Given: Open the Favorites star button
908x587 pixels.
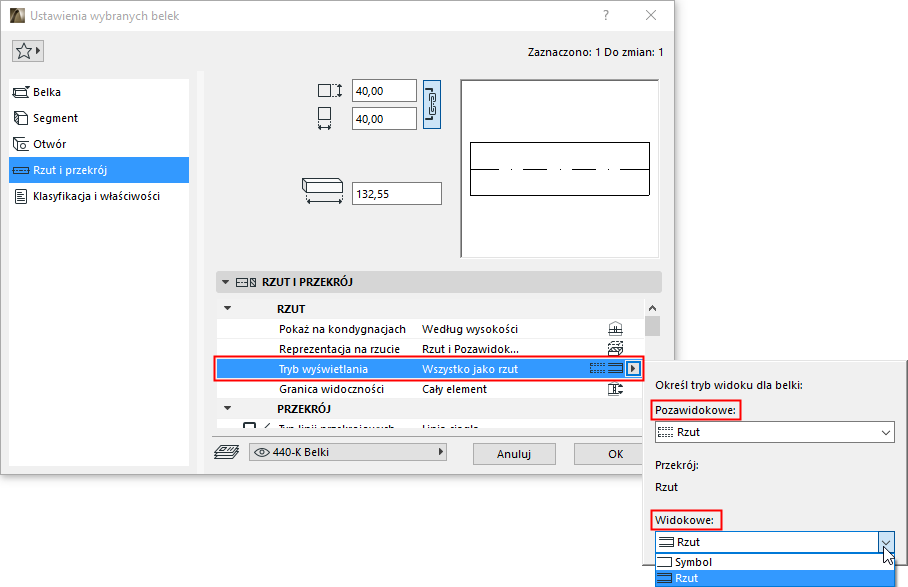Looking at the screenshot, I should click(x=28, y=51).
